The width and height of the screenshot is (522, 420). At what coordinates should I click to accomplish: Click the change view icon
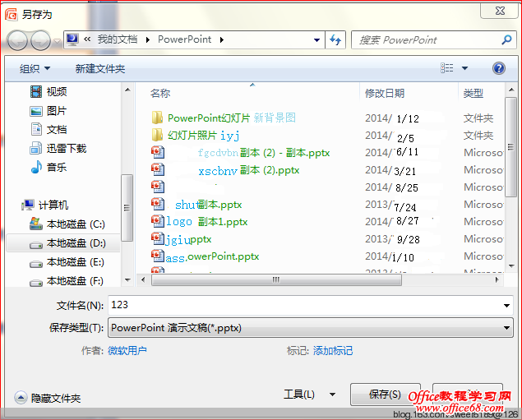click(446, 68)
